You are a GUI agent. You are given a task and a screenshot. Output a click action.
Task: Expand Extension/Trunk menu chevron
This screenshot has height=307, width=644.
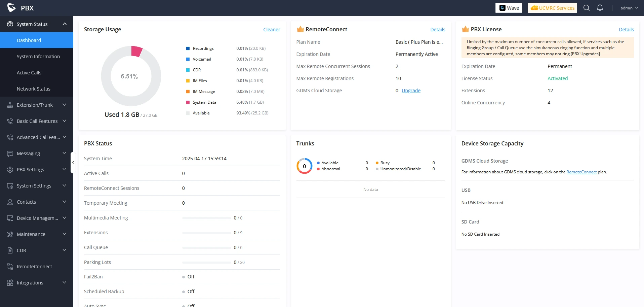click(65, 105)
